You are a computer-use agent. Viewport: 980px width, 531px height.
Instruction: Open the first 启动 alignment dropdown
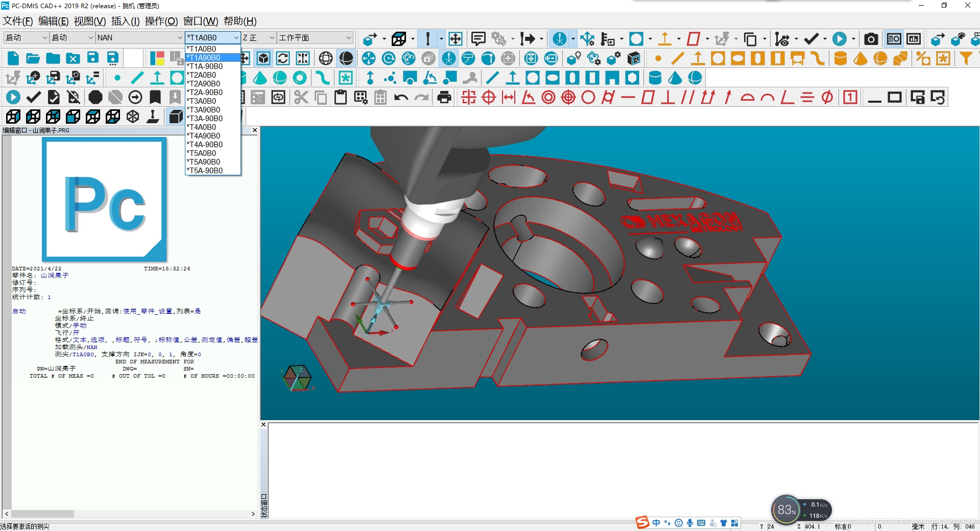click(26, 37)
